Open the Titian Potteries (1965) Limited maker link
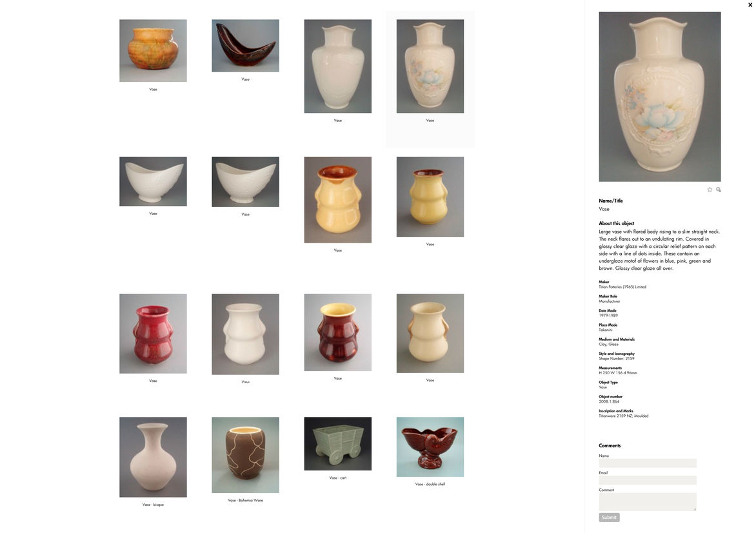The image size is (756, 533). pos(622,287)
